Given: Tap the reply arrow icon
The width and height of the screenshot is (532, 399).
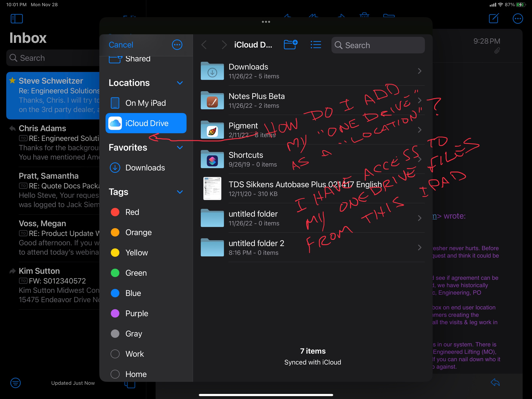Looking at the screenshot, I should click(x=495, y=382).
